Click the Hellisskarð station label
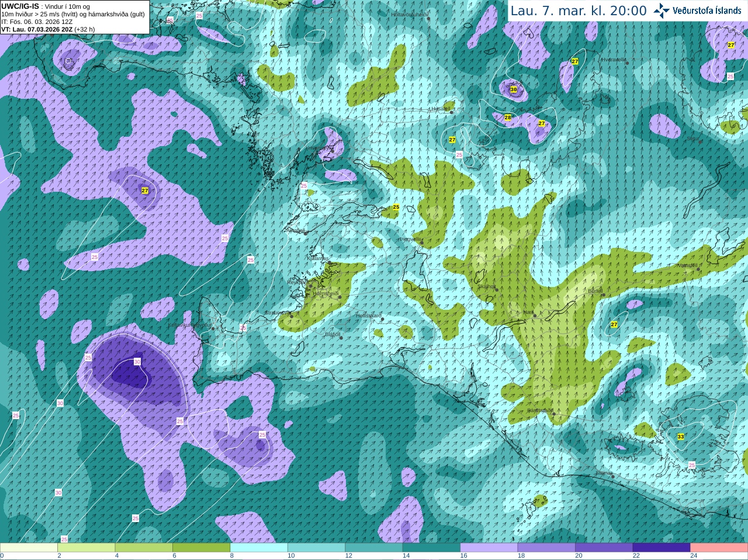This screenshot has height=560, width=748. 369,316
